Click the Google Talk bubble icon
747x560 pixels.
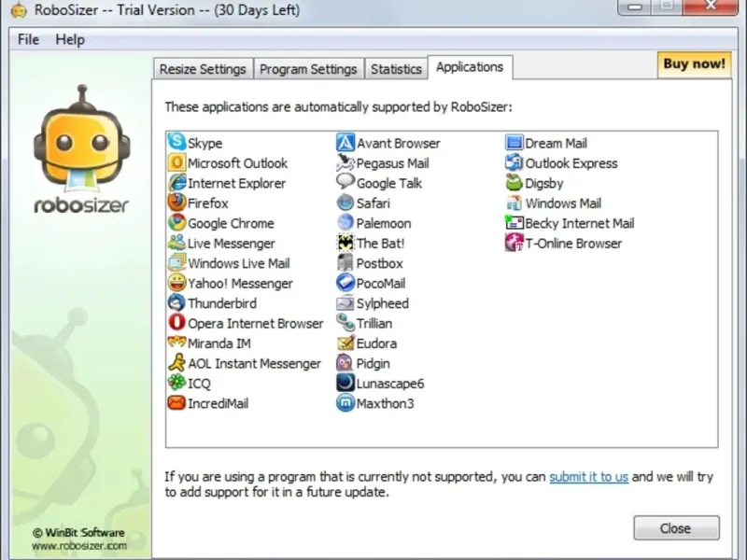345,182
